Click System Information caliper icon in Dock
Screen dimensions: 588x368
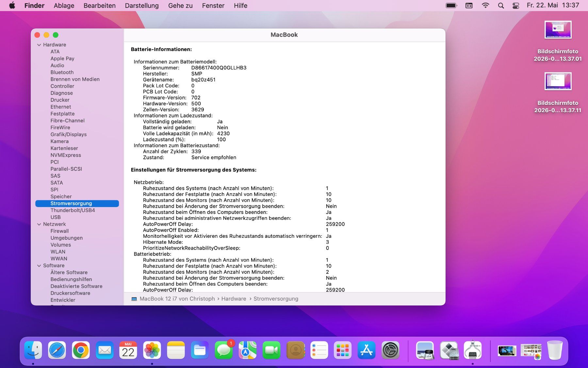(473, 350)
